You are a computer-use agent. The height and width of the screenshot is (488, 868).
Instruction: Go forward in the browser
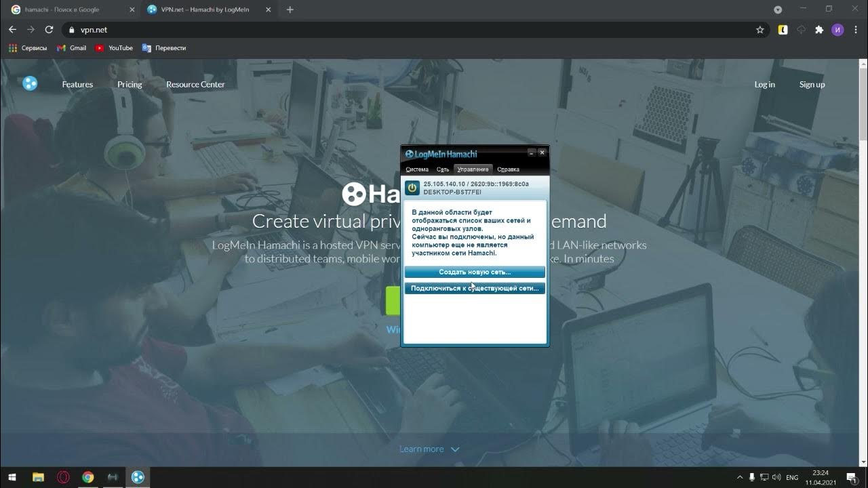[x=31, y=30]
